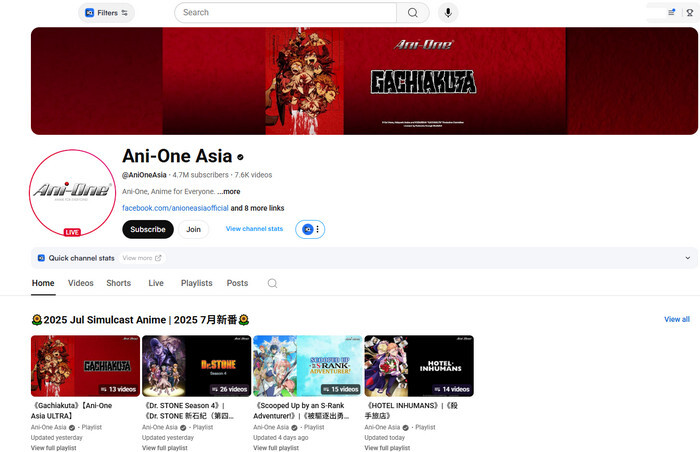700x452 pixels.
Task: Open《Dr. STONE Season 4》playlist title
Action: click(x=188, y=410)
